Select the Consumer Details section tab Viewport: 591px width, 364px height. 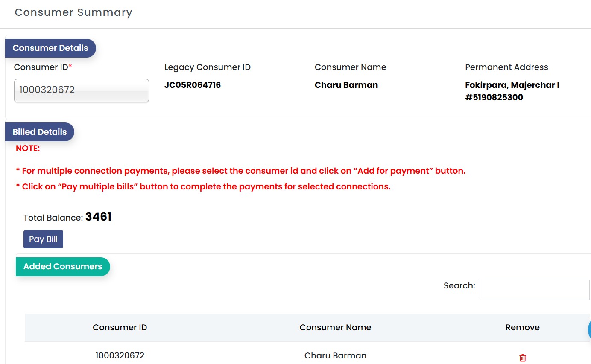pos(50,48)
